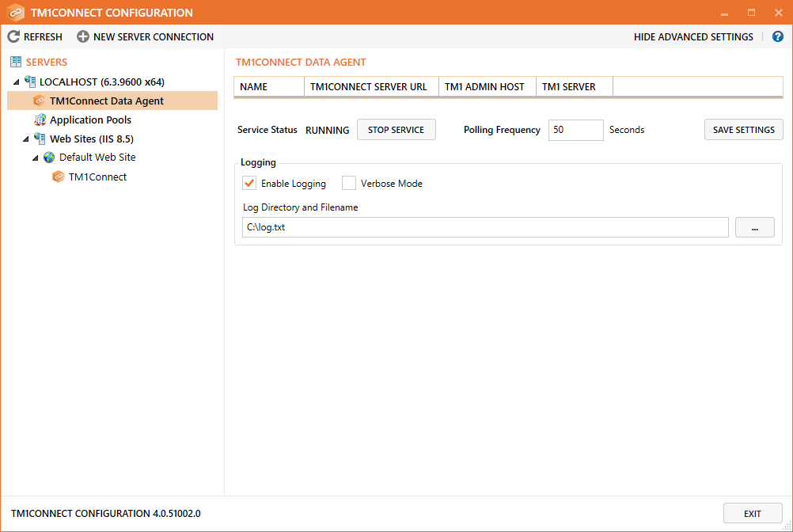Click the TM1Connect web app icon
The height and width of the screenshot is (532, 793).
pos(59,177)
